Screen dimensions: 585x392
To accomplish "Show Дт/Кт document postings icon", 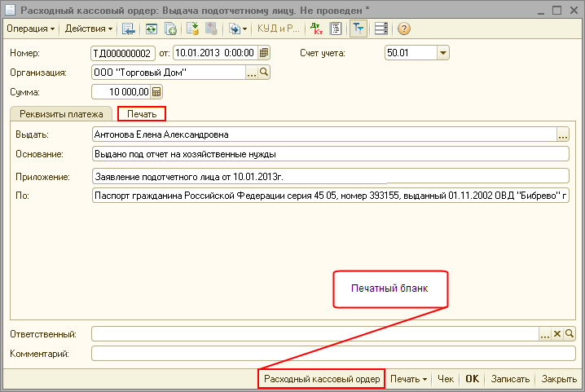I will (x=316, y=29).
